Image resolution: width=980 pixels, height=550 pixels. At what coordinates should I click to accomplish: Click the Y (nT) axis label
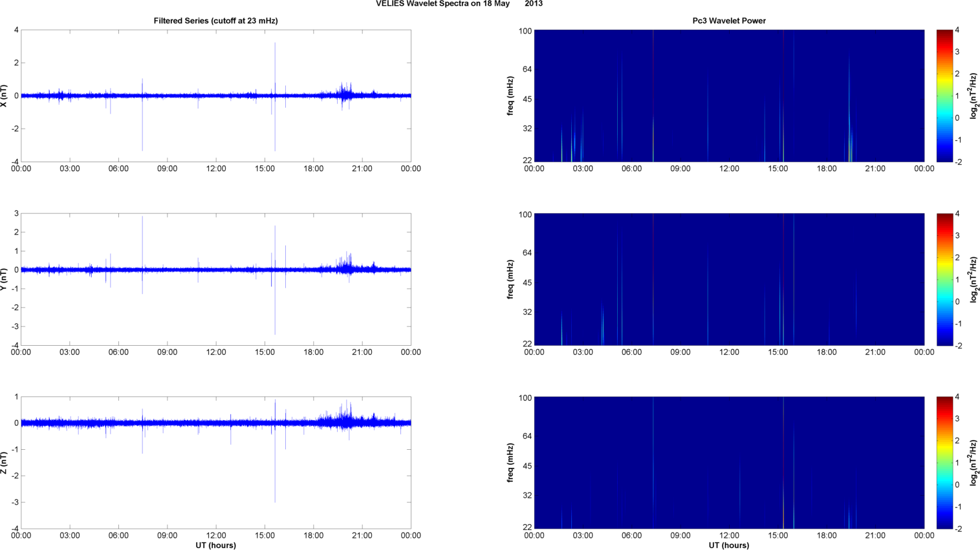click(x=5, y=279)
